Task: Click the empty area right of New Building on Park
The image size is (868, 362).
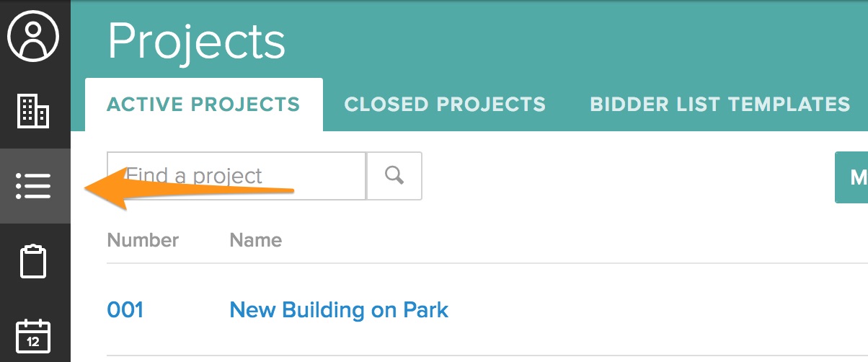Action: (x=649, y=310)
